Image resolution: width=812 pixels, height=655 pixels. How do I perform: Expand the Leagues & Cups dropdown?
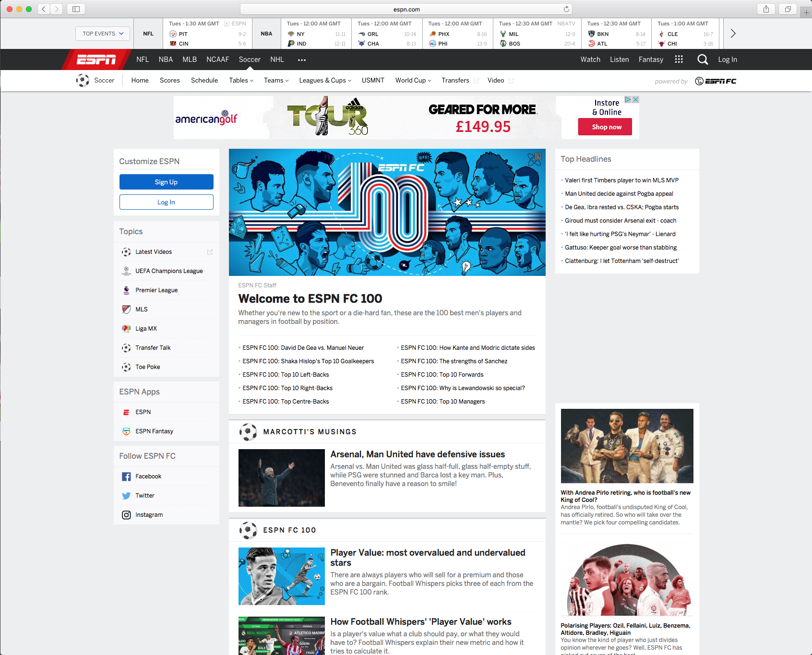tap(325, 80)
